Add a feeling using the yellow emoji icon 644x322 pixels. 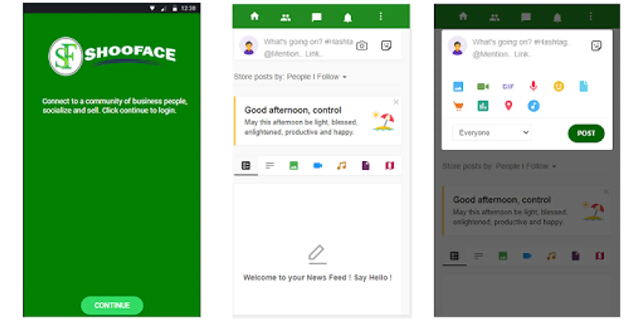coord(558,86)
